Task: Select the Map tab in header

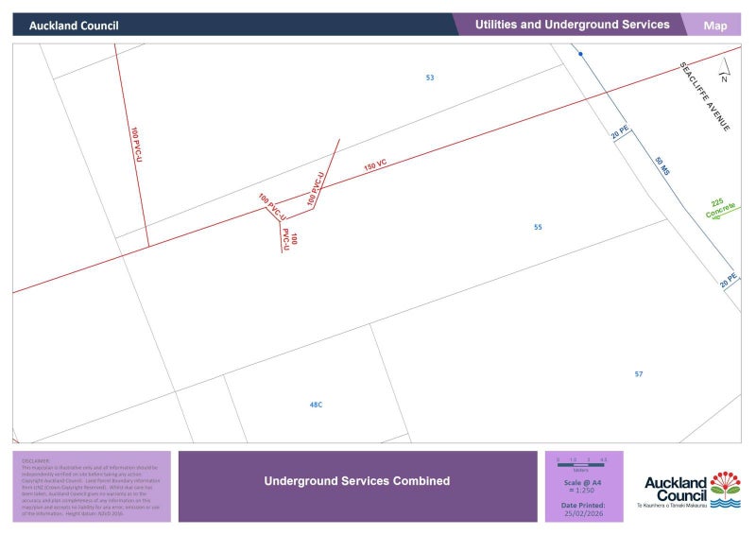Action: point(715,26)
